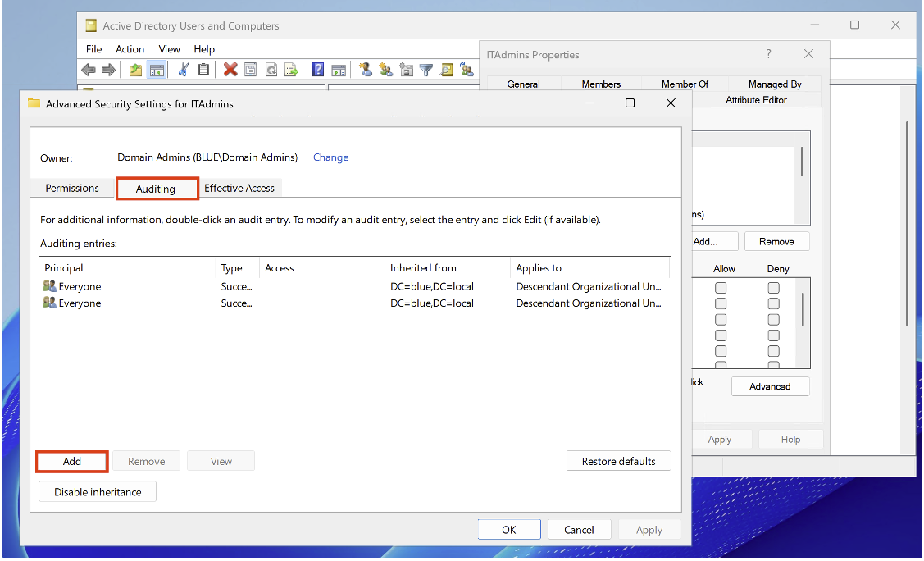Click the Cut scissors toolbar icon
This screenshot has height=561, width=924.
pos(184,70)
